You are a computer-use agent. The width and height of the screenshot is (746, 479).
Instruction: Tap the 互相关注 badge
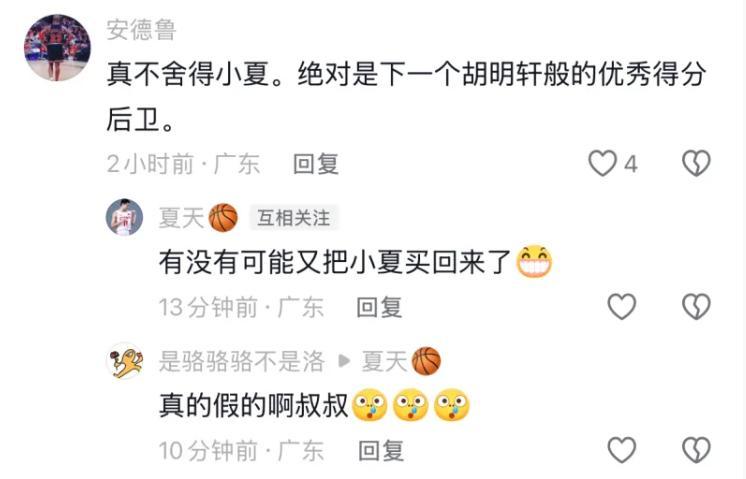pos(294,218)
